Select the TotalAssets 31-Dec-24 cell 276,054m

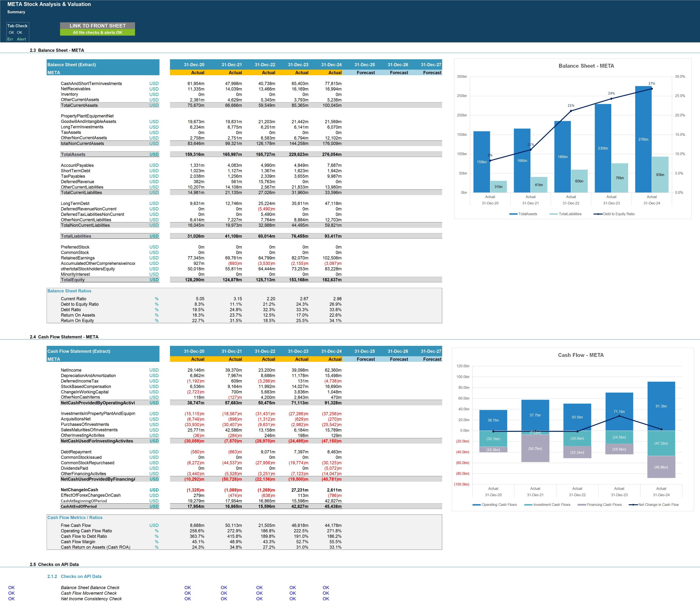(x=331, y=154)
